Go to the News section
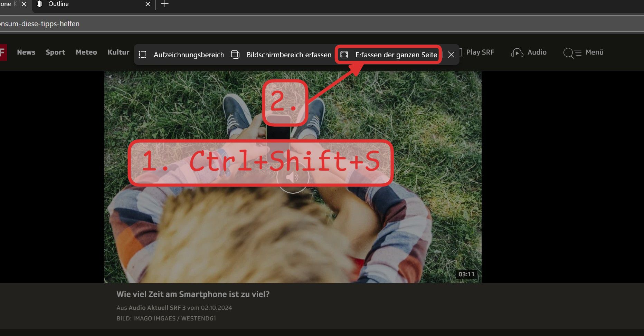 coord(26,52)
